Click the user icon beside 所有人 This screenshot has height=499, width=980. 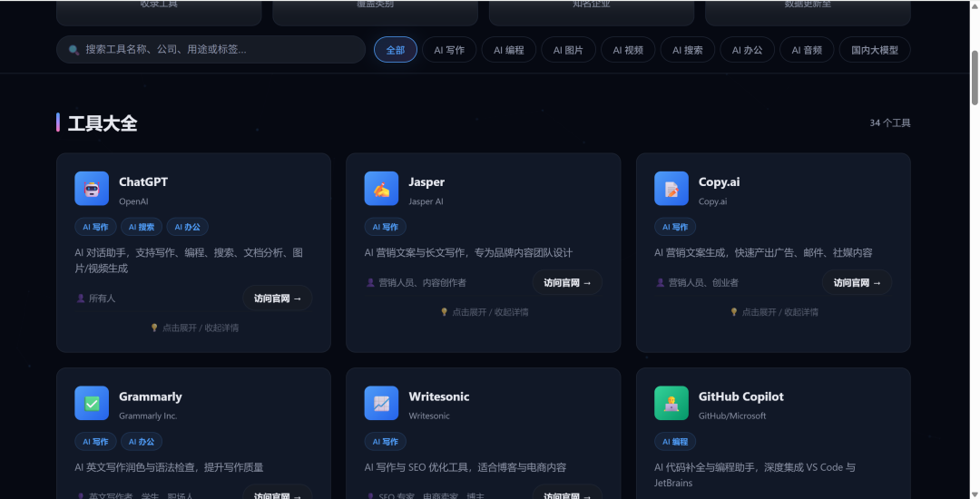tap(81, 298)
